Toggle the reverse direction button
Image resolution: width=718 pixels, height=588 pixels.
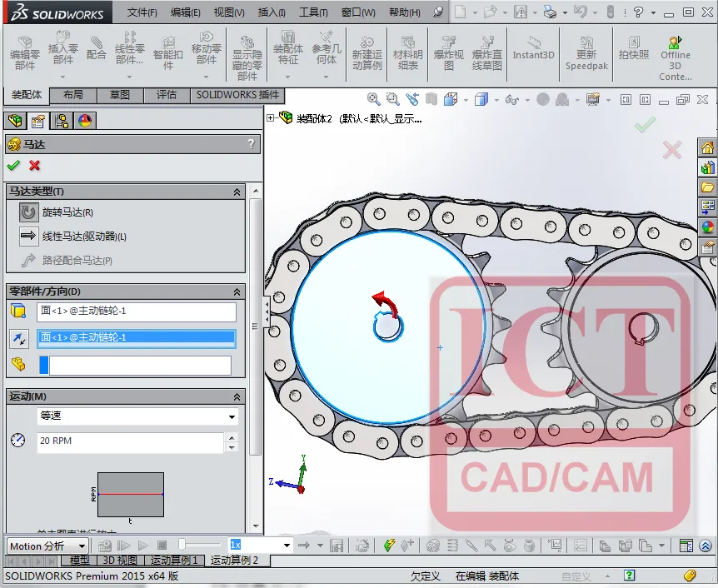(x=19, y=338)
